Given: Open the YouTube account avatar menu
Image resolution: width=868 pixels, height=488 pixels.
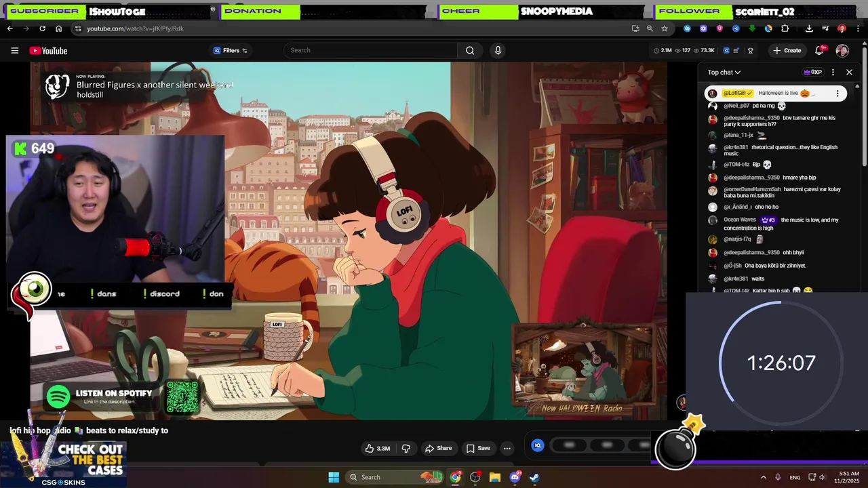Looking at the screenshot, I should point(842,51).
